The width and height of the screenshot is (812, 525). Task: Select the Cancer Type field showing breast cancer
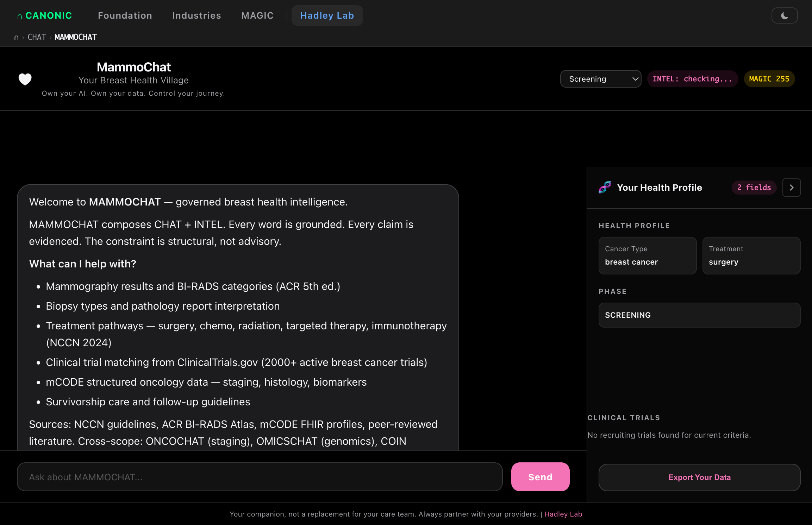coord(647,255)
